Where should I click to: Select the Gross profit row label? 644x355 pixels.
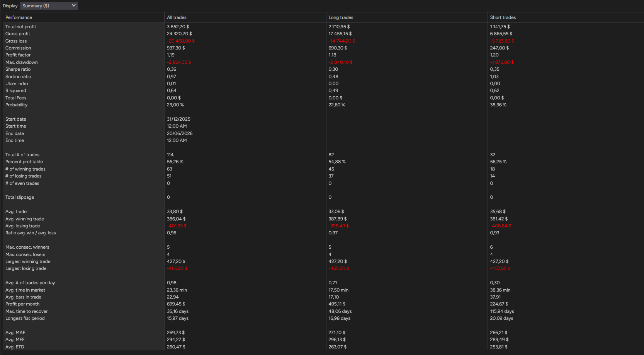pyautogui.click(x=18, y=34)
